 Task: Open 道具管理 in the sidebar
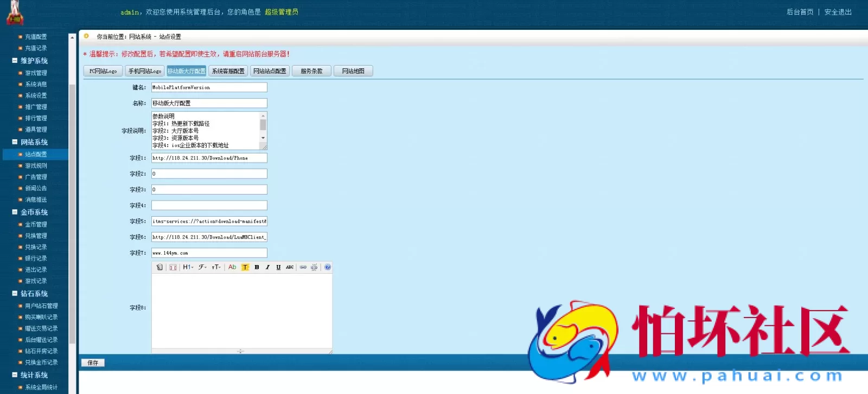pyautogui.click(x=36, y=130)
